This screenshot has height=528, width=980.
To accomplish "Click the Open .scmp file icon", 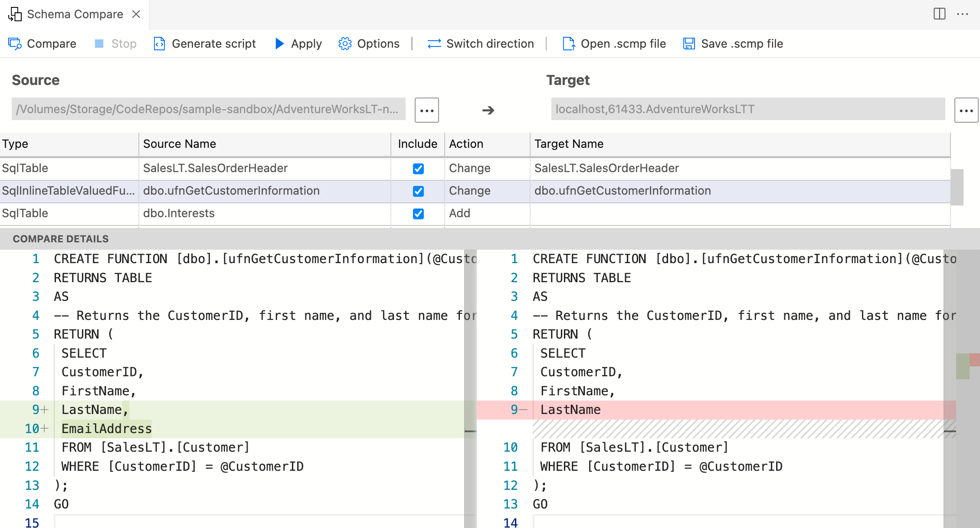I will 568,43.
